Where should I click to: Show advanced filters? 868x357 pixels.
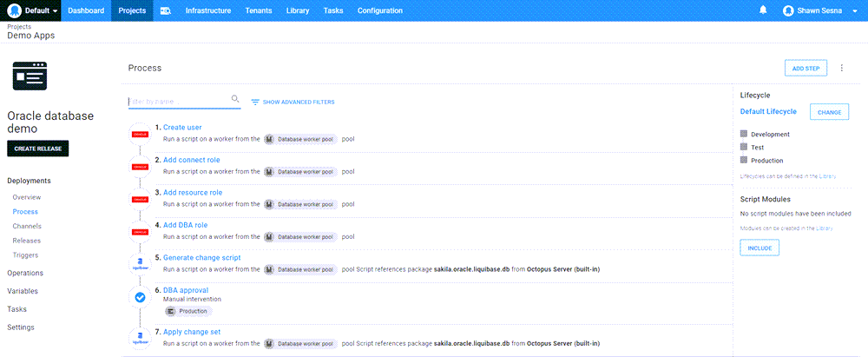293,102
